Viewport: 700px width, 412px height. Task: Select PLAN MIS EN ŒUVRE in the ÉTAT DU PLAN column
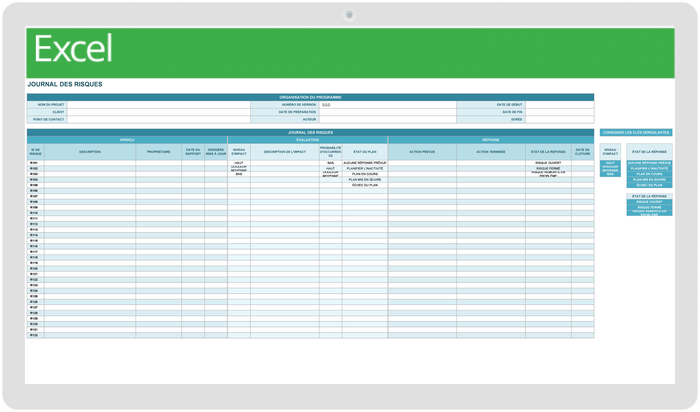coord(365,179)
